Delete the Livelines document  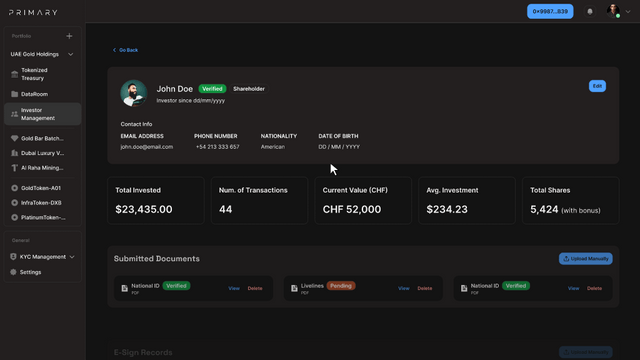click(x=424, y=288)
